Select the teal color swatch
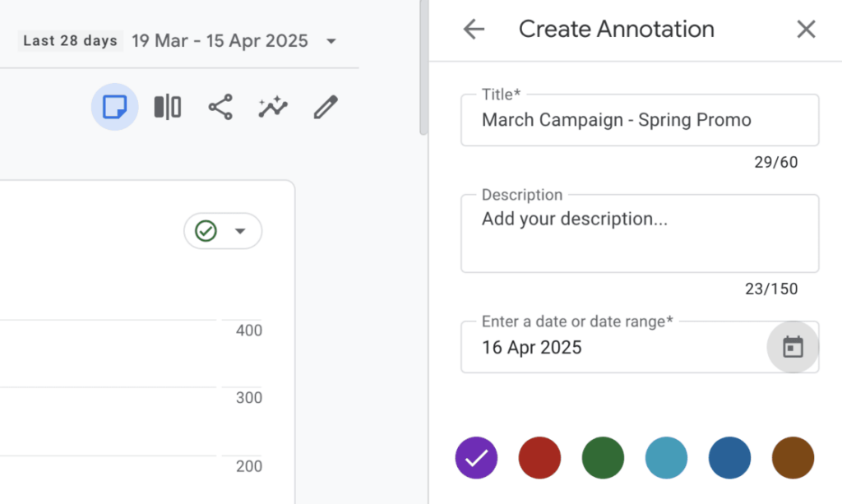Image resolution: width=842 pixels, height=504 pixels. click(x=666, y=458)
